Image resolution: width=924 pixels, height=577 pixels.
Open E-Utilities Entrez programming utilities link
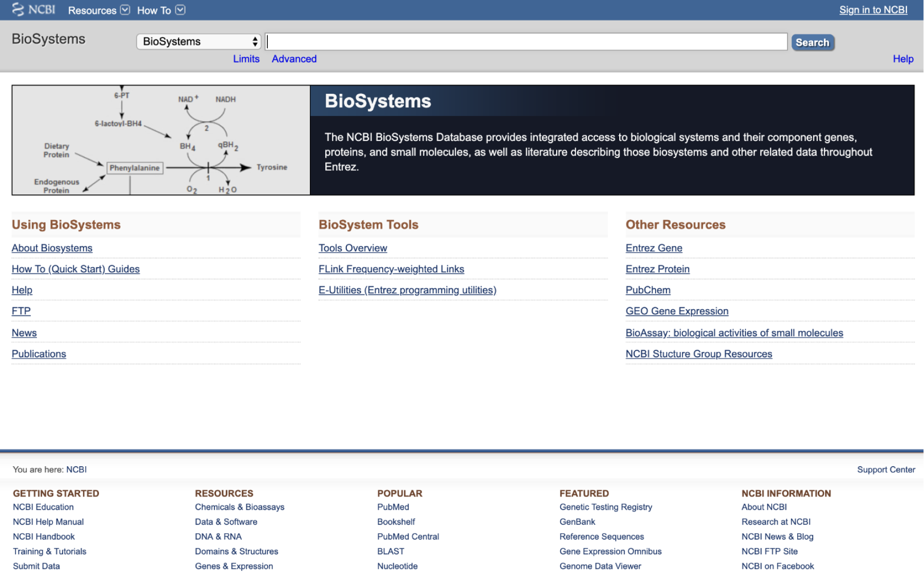(407, 290)
